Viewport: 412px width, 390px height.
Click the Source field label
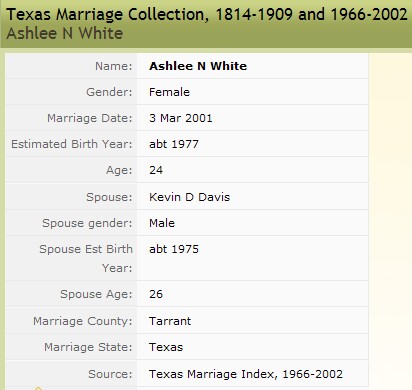(x=110, y=374)
